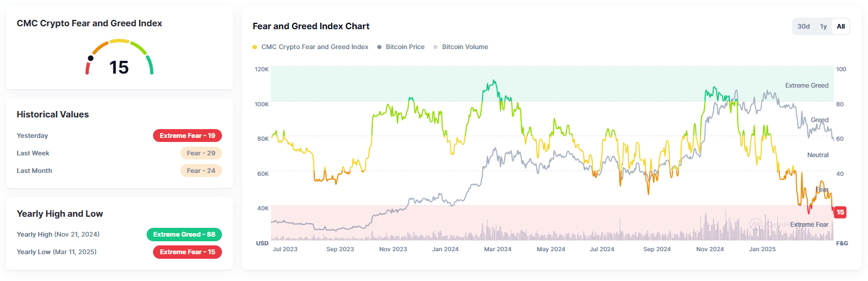This screenshot has height=281, width=868.
Task: Click the Fear - 24 badge
Action: click(201, 171)
